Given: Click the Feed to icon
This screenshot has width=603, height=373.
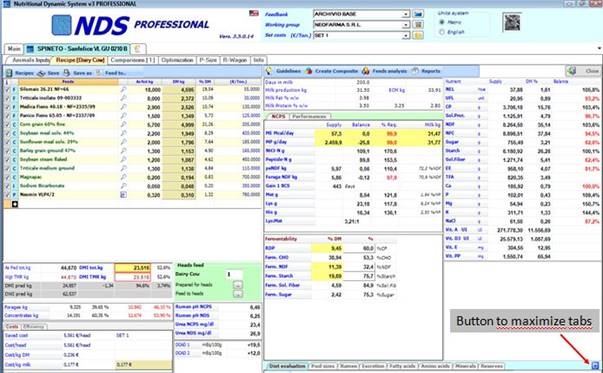Looking at the screenshot, I should coord(99,73).
